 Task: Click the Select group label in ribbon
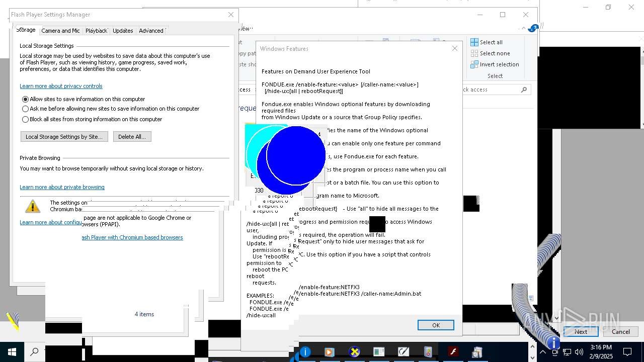click(495, 76)
